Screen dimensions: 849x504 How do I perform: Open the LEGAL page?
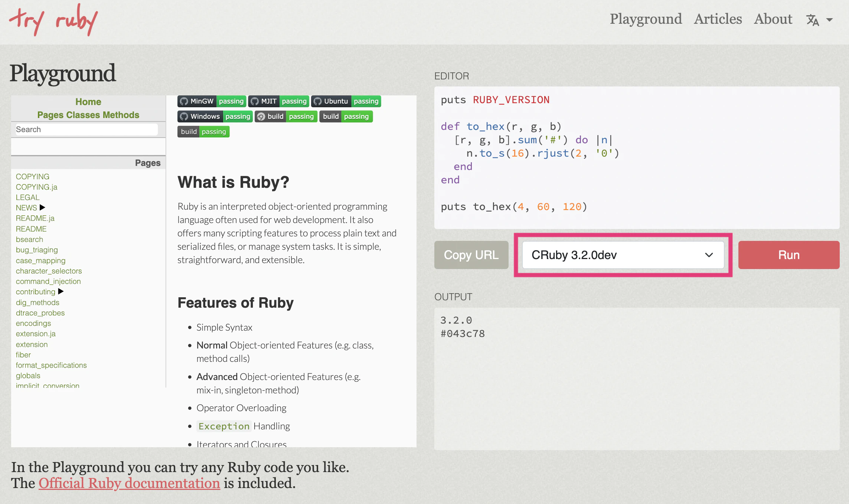(x=27, y=197)
